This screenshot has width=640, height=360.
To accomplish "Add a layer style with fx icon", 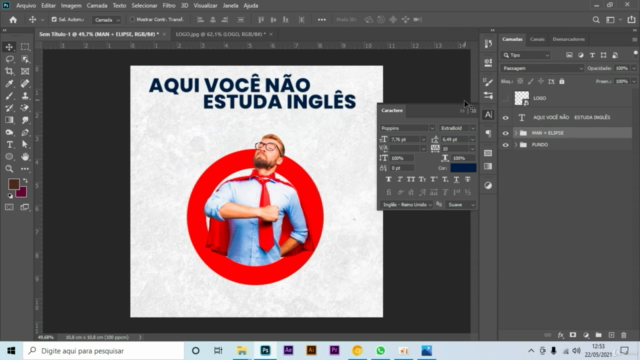I will [x=560, y=335].
